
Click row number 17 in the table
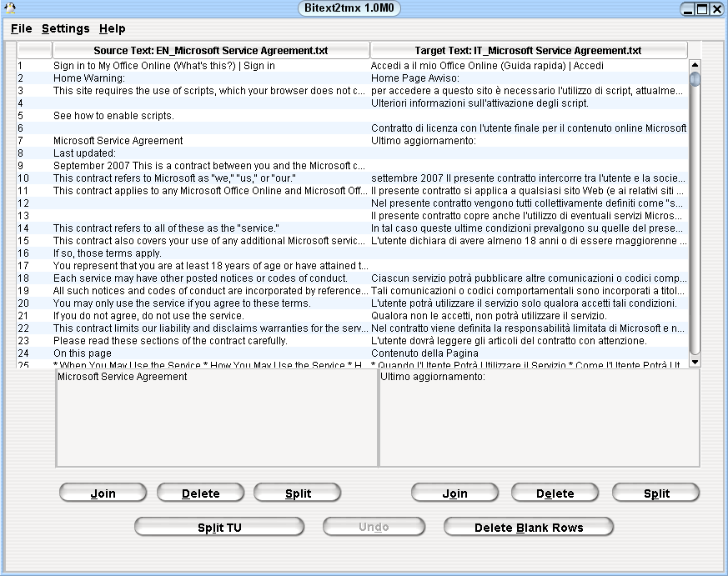coord(34,266)
